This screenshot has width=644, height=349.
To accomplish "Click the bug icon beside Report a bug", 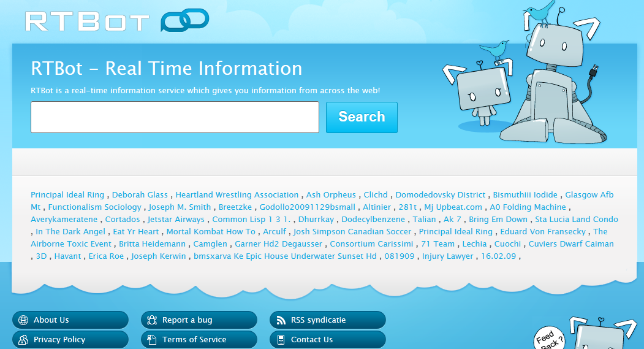I will 152,320.
